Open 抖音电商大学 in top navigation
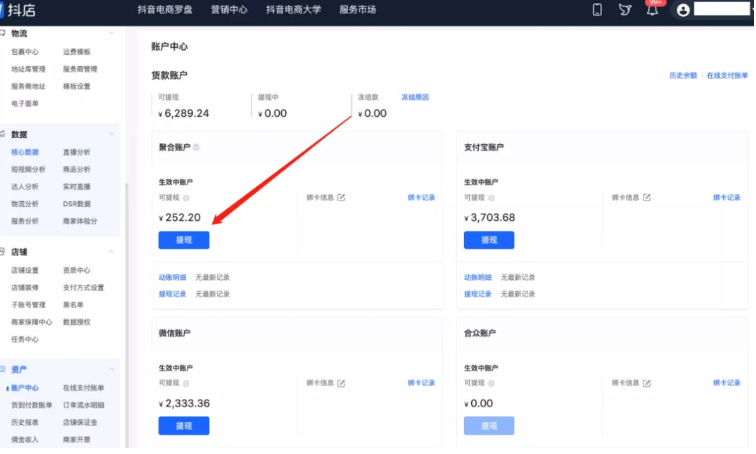Screen dimensions: 756x454 (x=293, y=10)
